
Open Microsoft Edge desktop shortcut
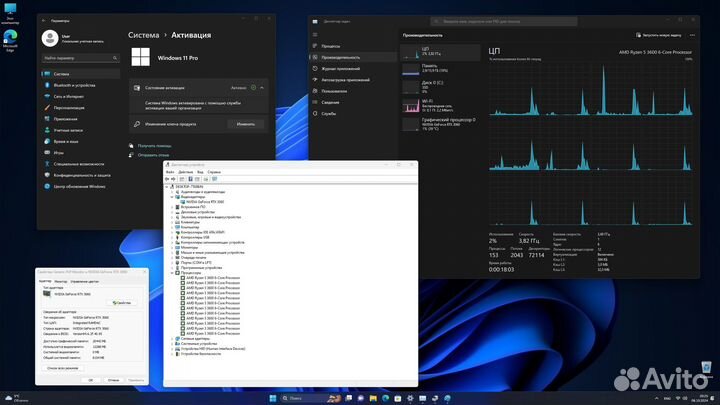(10, 40)
